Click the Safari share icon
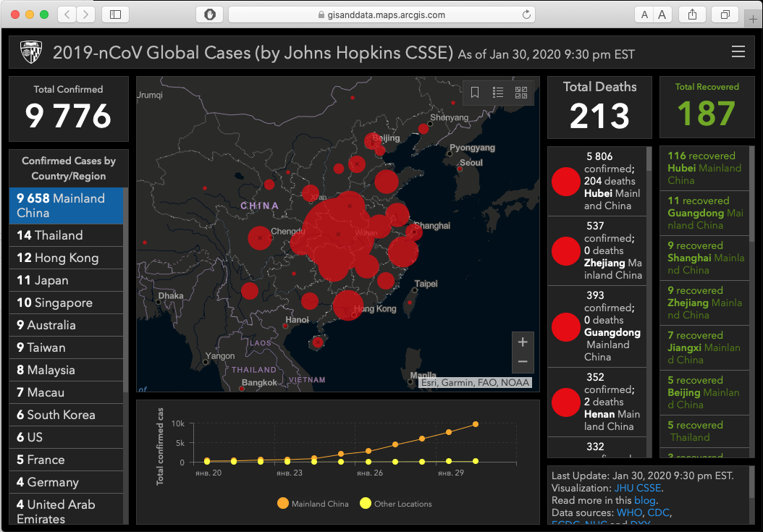 tap(693, 14)
